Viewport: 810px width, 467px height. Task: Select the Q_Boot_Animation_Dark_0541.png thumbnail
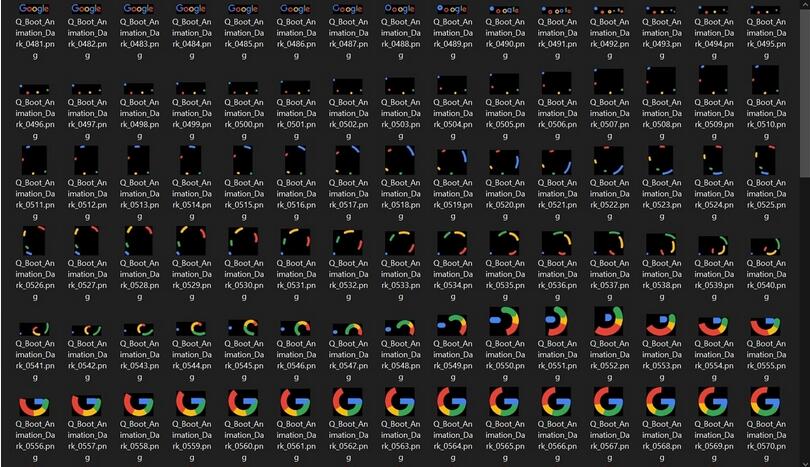(35, 329)
